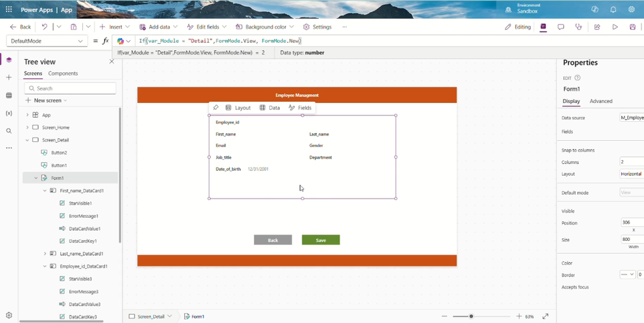Select the Display properties tab

(x=571, y=101)
